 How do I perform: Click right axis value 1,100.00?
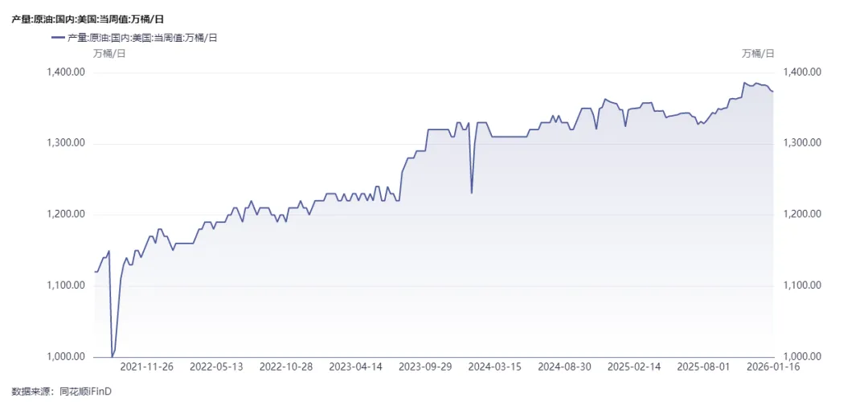802,285
